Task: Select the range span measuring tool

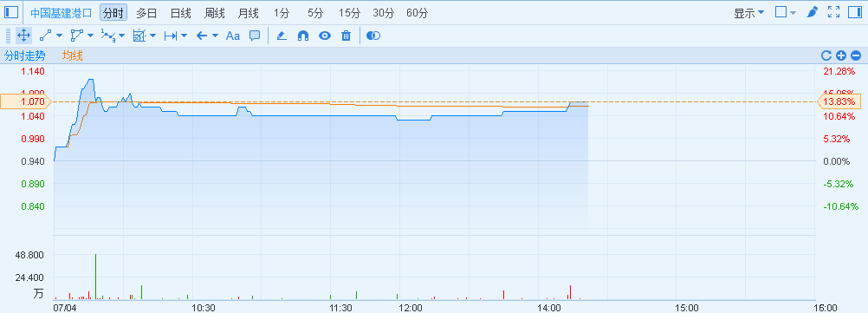Action: 171,36
